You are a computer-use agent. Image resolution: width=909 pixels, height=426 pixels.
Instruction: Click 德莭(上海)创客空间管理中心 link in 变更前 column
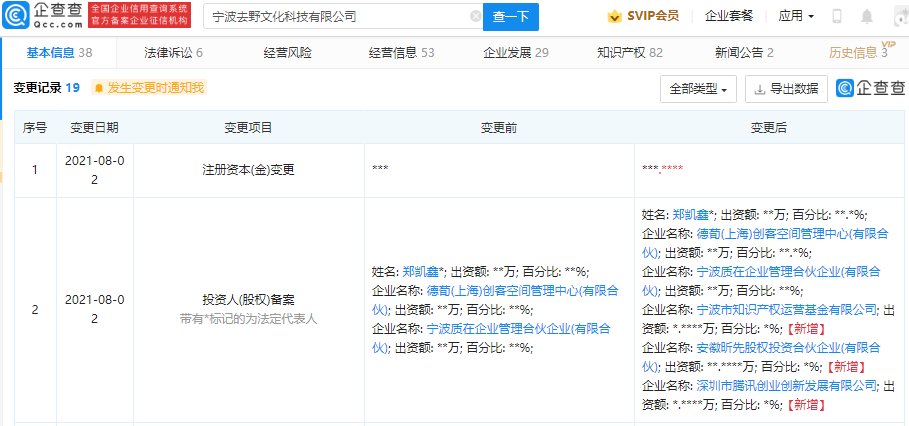(x=494, y=300)
